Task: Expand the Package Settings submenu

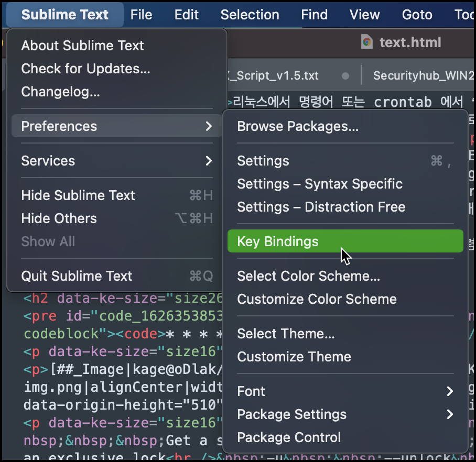Action: 345,414
